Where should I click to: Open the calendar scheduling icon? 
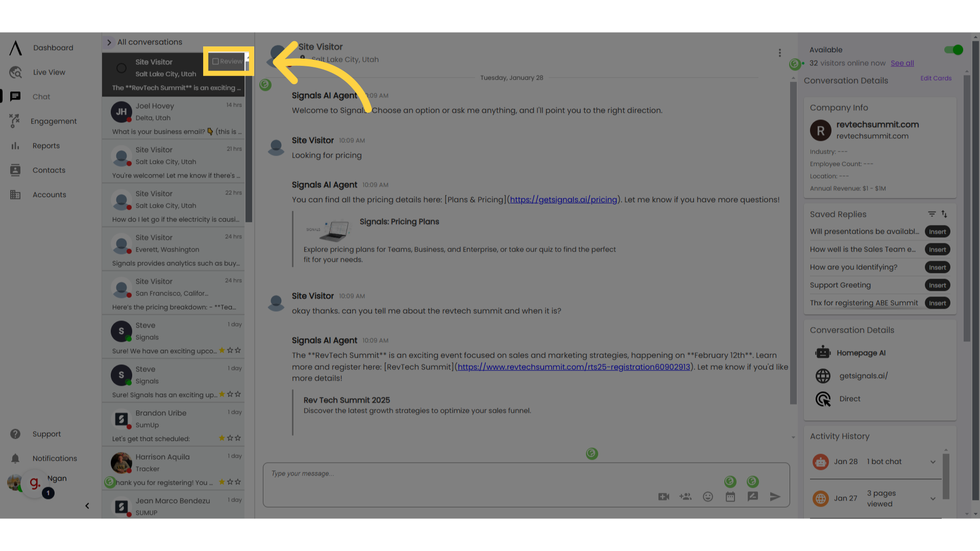(730, 497)
